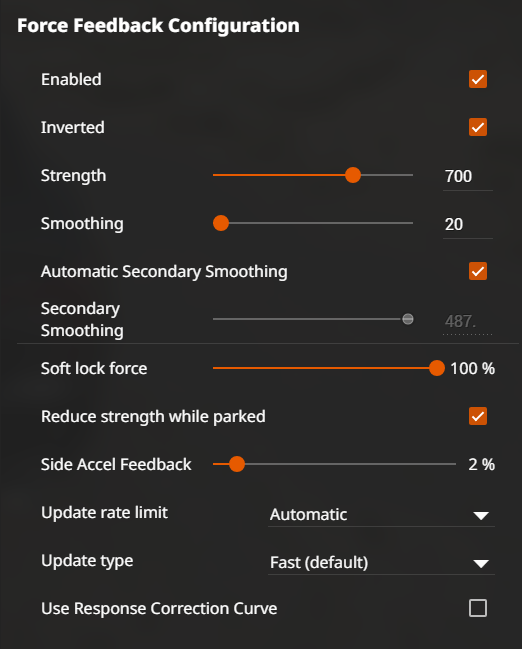Click the Fast (default) dropdown arrow
Screen dimensions: 522x649
tap(481, 564)
